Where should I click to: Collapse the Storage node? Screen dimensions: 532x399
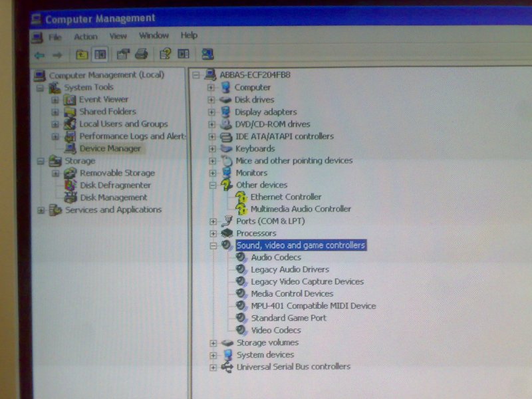[x=41, y=161]
